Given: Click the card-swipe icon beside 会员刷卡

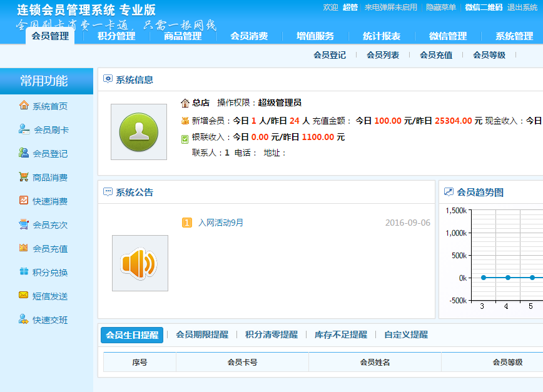Looking at the screenshot, I should click(24, 129).
